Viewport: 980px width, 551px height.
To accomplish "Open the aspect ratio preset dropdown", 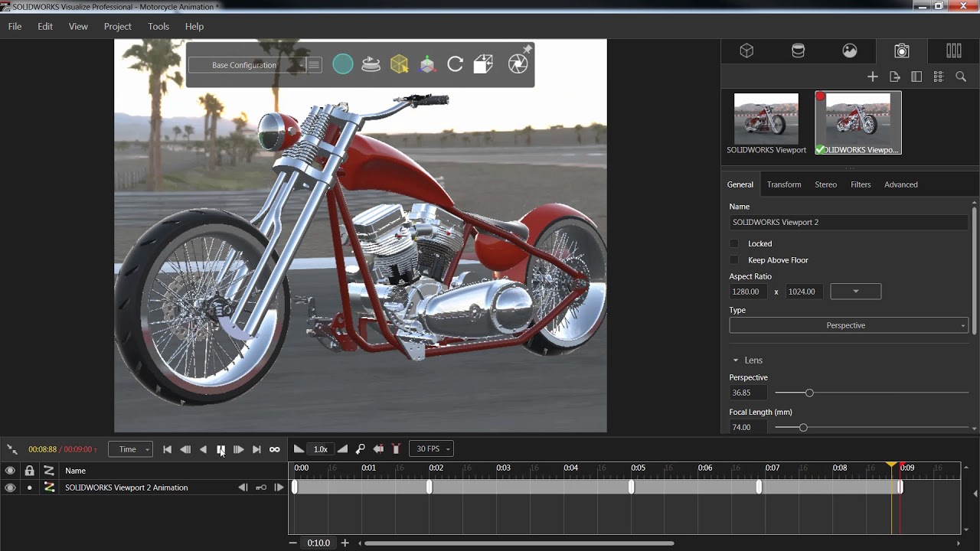I will tap(855, 291).
